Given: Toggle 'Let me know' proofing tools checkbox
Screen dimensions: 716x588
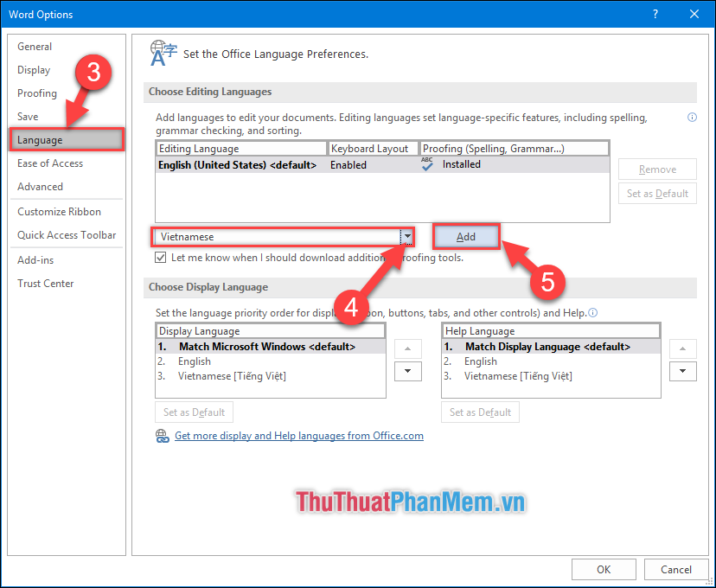Looking at the screenshot, I should click(x=160, y=258).
